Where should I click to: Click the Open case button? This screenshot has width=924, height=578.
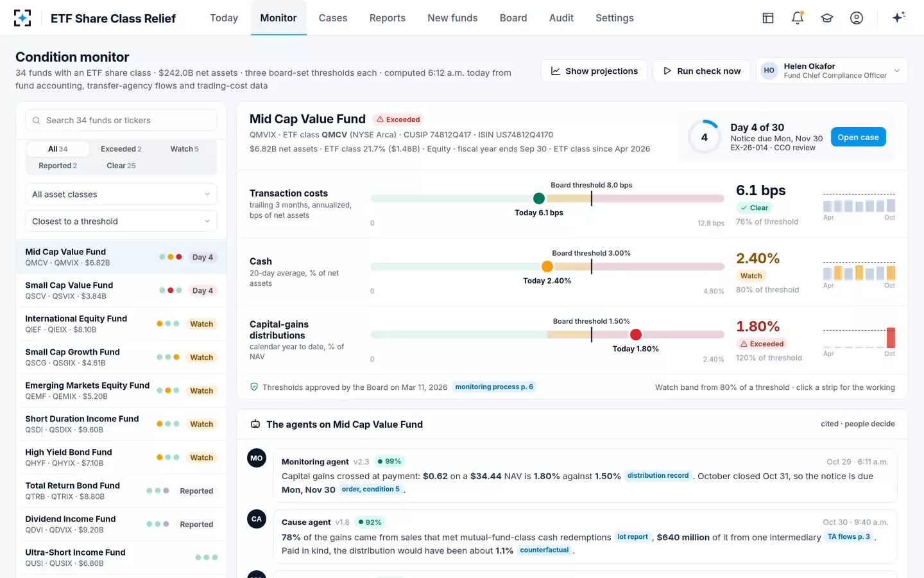pos(858,137)
